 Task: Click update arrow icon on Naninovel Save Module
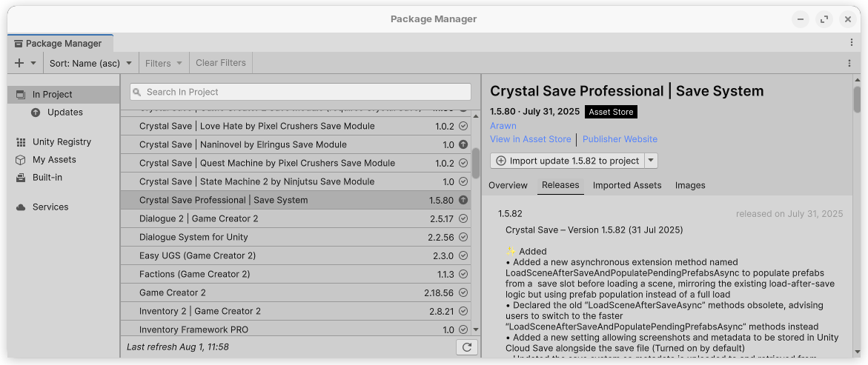click(x=463, y=144)
